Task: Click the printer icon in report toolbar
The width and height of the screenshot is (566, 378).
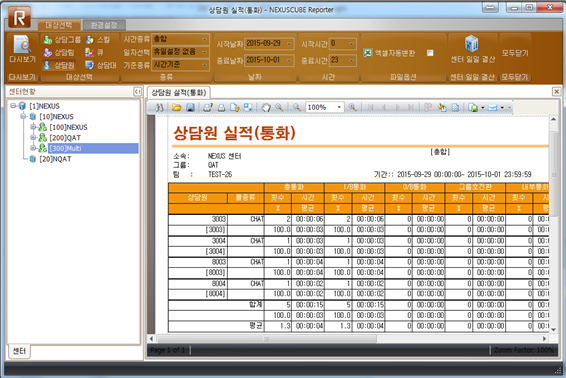Action: tap(221, 107)
